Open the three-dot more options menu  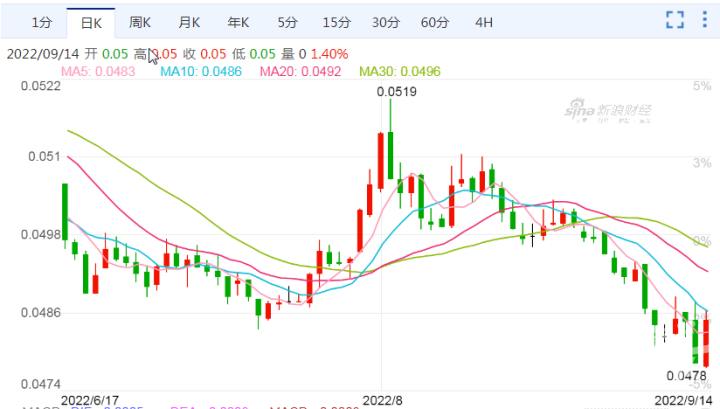[704, 19]
